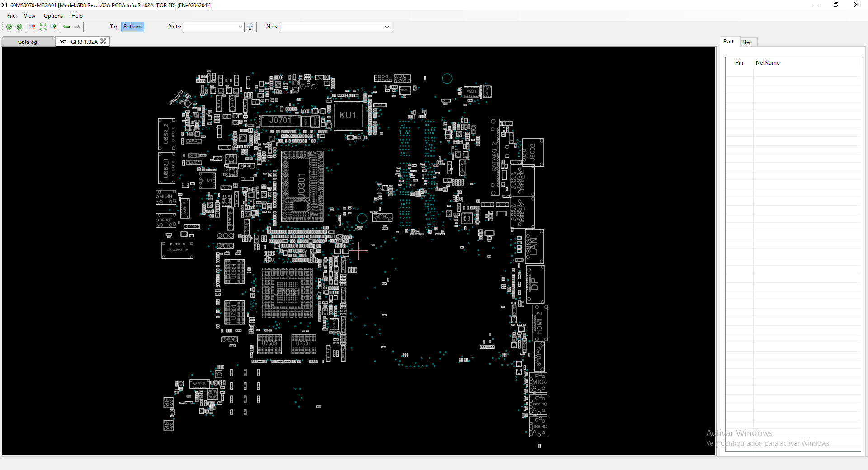Select the J6002 connector
This screenshot has width=868, height=470.
click(533, 153)
